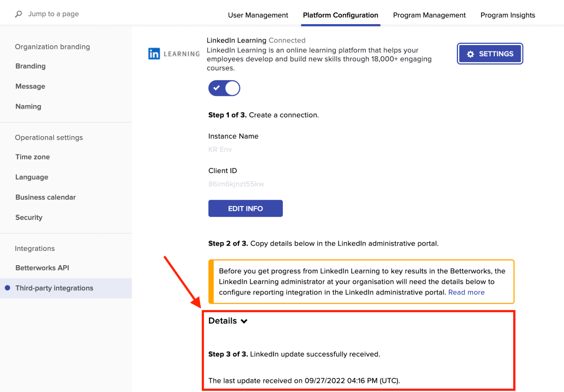The width and height of the screenshot is (564, 392).
Task: Expand the Details chevron
Action: (244, 321)
